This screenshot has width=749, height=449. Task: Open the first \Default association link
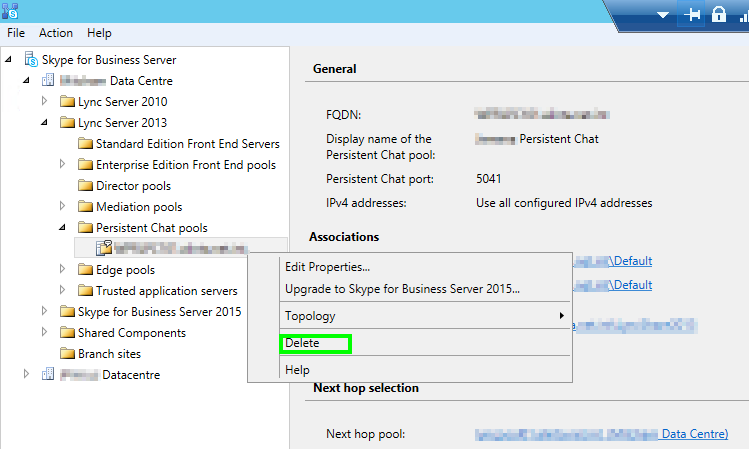coord(613,261)
